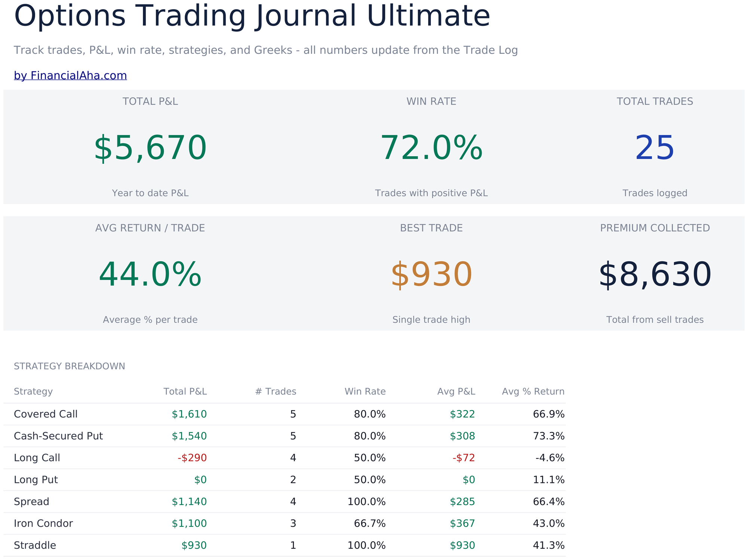
Task: Click the Average % per trade caption
Action: [150, 320]
